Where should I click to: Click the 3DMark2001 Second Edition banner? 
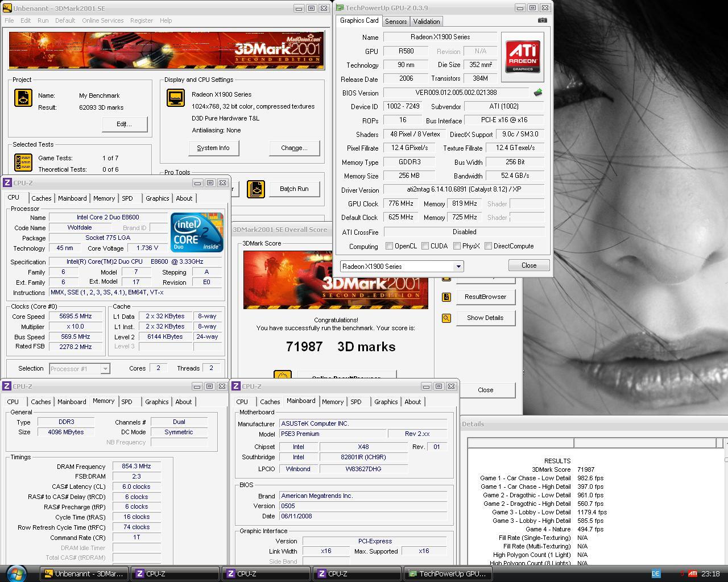pyautogui.click(x=167, y=51)
